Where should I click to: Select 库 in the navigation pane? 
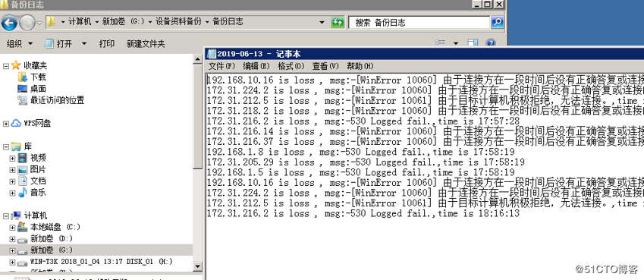point(27,146)
